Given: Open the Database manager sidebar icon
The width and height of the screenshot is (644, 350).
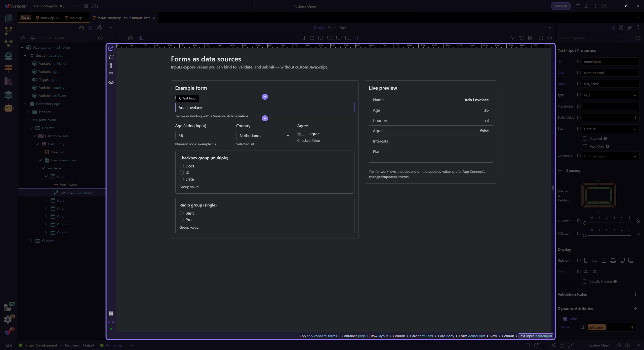Looking at the screenshot, I should (x=8, y=56).
